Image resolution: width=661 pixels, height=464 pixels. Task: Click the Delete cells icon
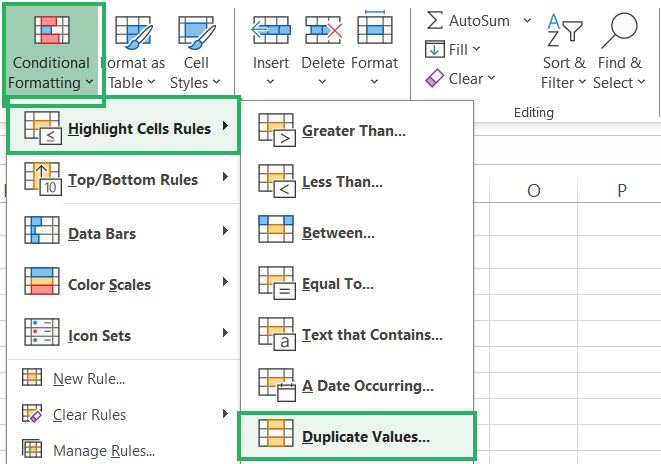pyautogui.click(x=323, y=30)
